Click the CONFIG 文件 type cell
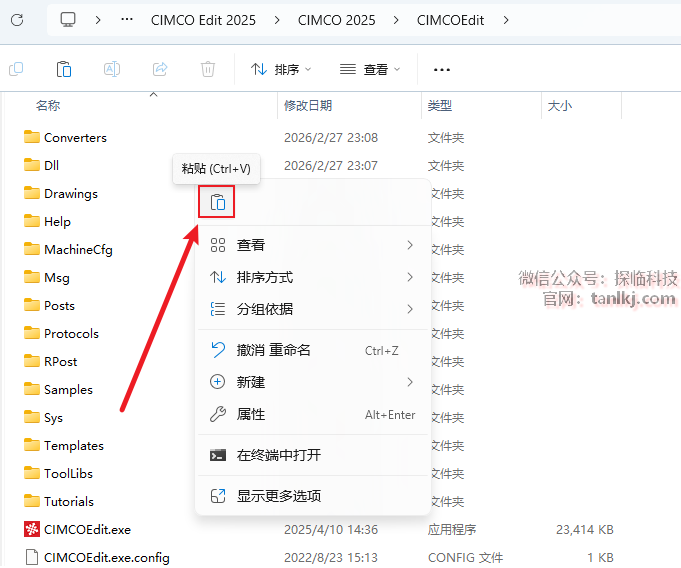 pyautogui.click(x=465, y=558)
